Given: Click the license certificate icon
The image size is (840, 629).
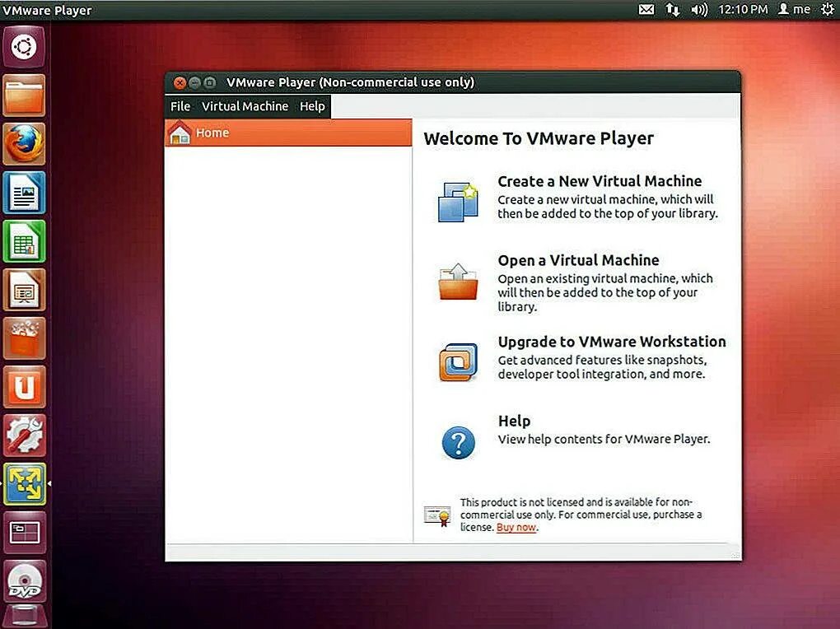Looking at the screenshot, I should [x=437, y=515].
